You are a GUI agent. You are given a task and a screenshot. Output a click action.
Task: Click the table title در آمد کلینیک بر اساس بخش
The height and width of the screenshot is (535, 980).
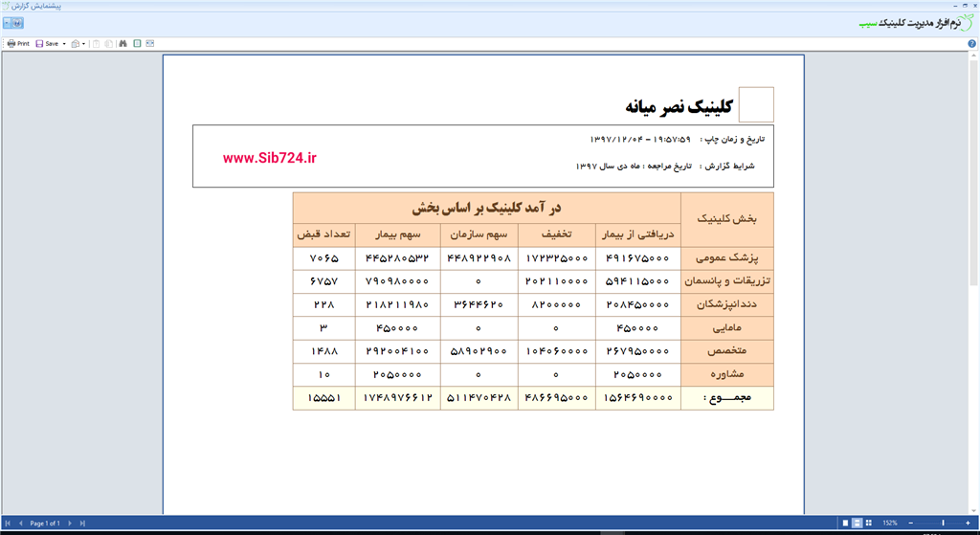point(486,208)
